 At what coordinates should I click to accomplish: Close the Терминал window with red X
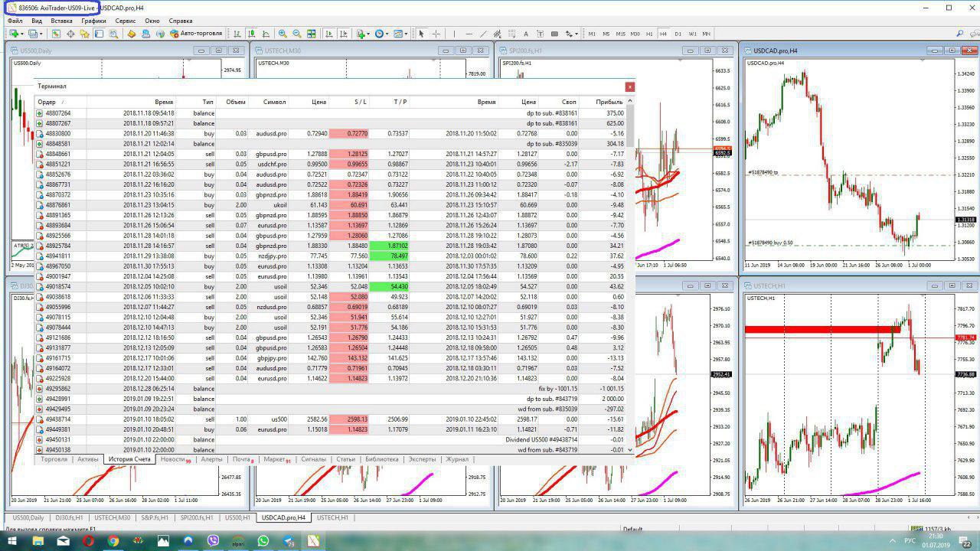tap(629, 86)
